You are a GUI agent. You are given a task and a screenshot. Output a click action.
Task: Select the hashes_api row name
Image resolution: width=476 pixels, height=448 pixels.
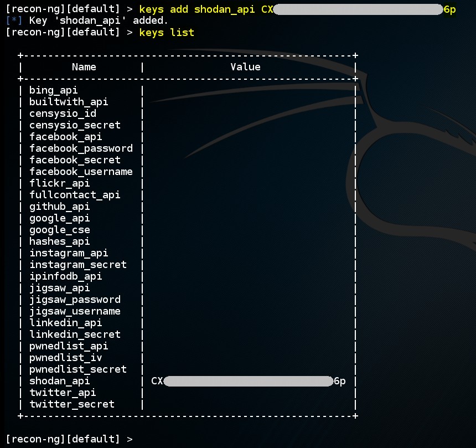pyautogui.click(x=60, y=241)
